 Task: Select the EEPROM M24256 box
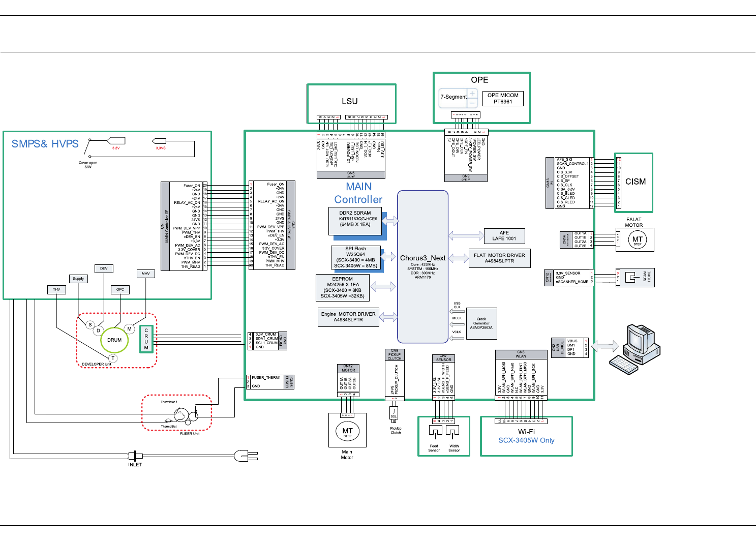342,287
